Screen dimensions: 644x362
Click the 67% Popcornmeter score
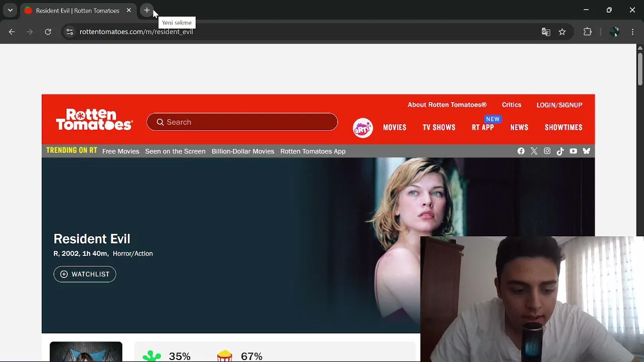pyautogui.click(x=252, y=356)
